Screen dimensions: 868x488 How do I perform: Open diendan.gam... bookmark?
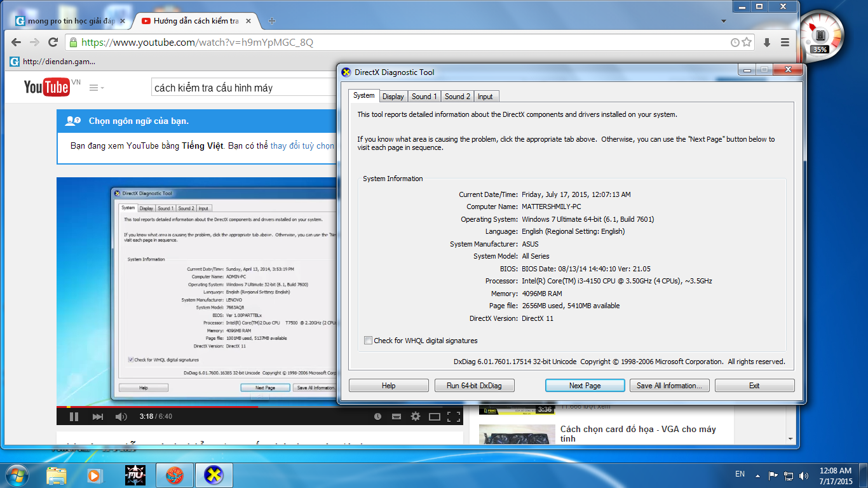coord(53,62)
